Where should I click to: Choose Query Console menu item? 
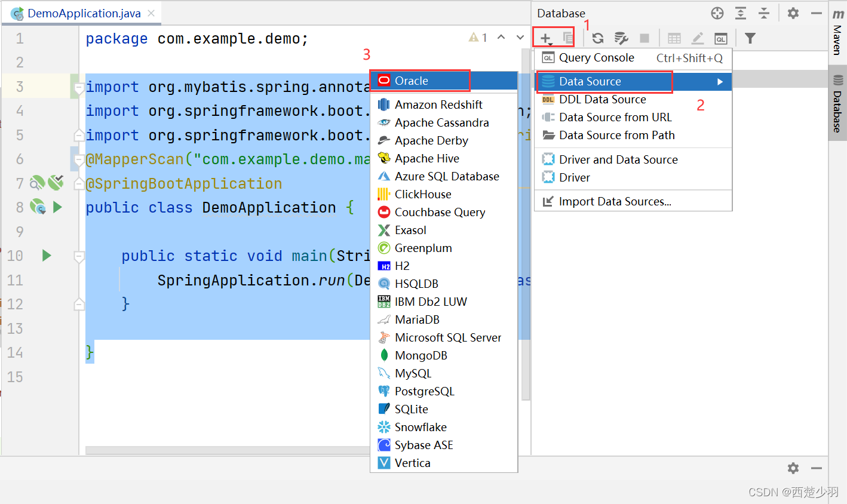[633, 58]
